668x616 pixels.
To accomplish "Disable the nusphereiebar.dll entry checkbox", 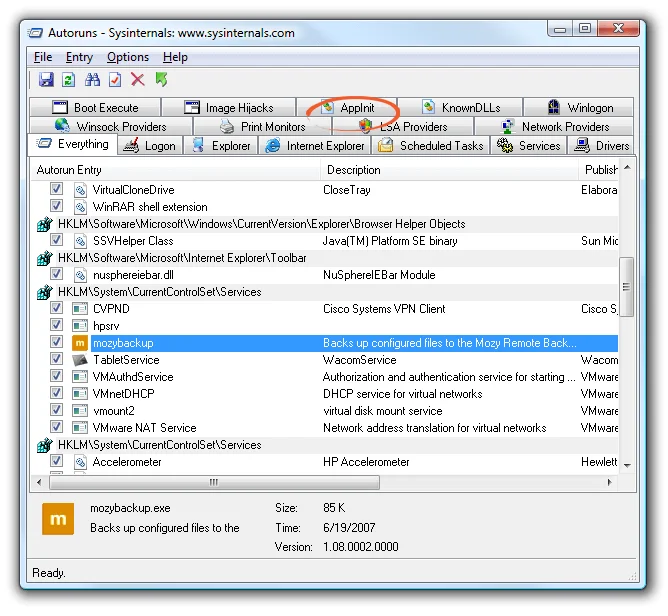I will click(56, 273).
